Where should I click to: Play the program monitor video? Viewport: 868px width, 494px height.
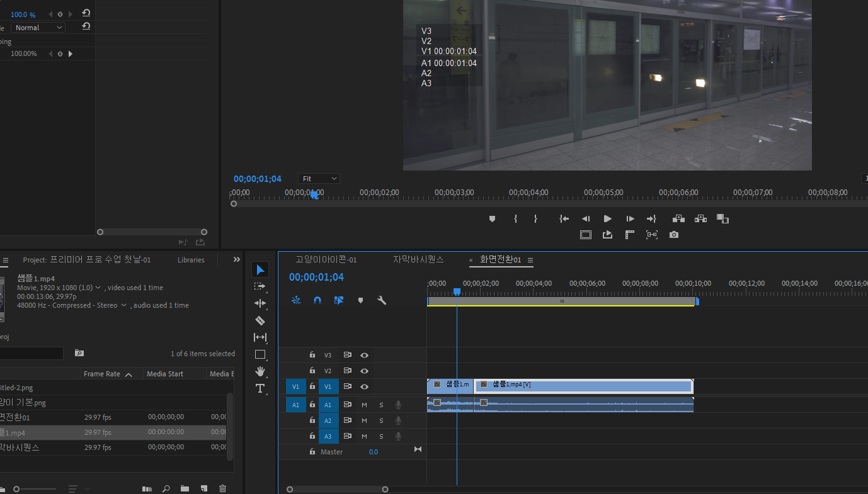pyautogui.click(x=607, y=218)
